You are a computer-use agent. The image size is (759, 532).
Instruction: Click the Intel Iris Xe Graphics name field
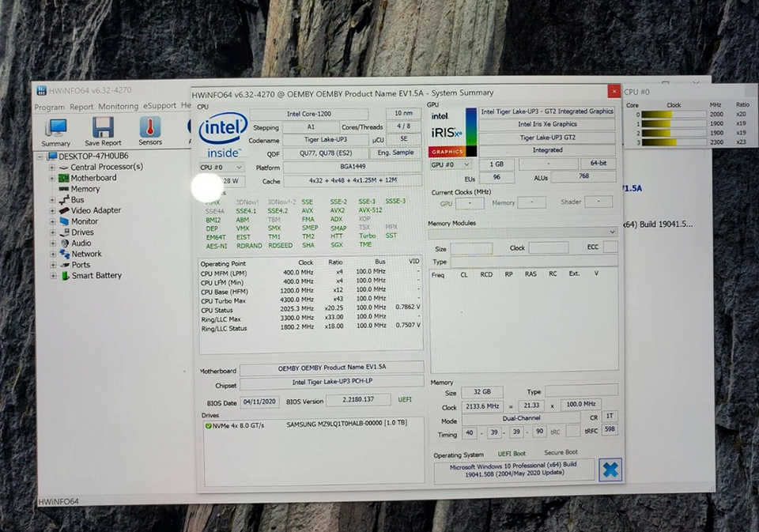(x=547, y=124)
